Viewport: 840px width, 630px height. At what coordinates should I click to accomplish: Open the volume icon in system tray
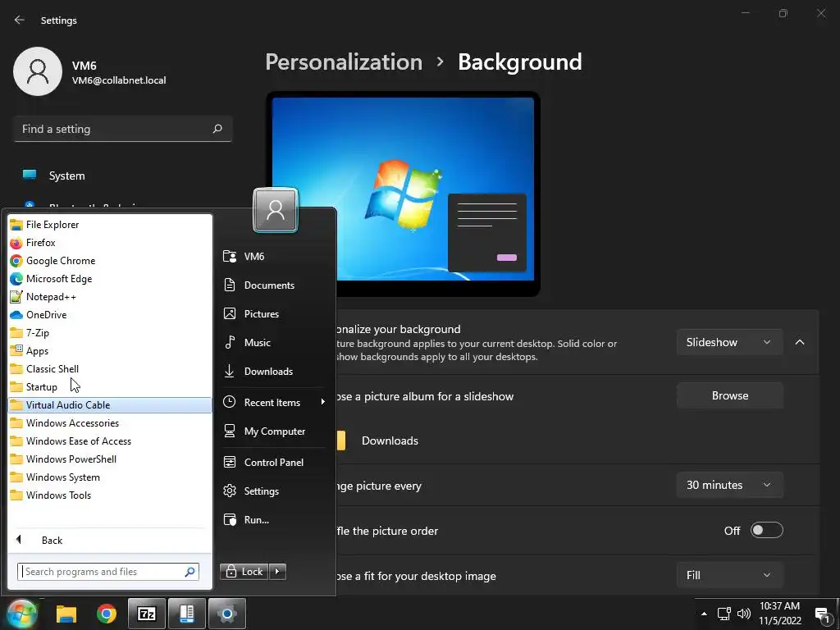(x=743, y=614)
